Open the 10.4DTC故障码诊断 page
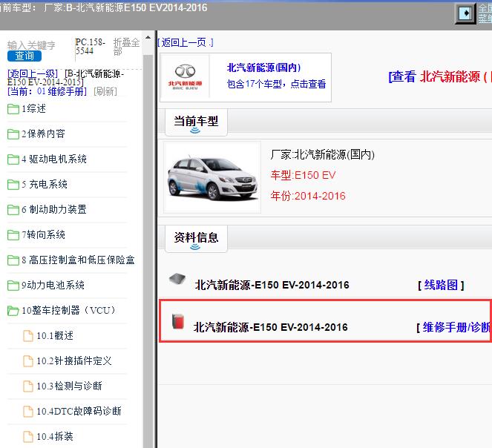The width and height of the screenshot is (492, 448). [x=79, y=411]
